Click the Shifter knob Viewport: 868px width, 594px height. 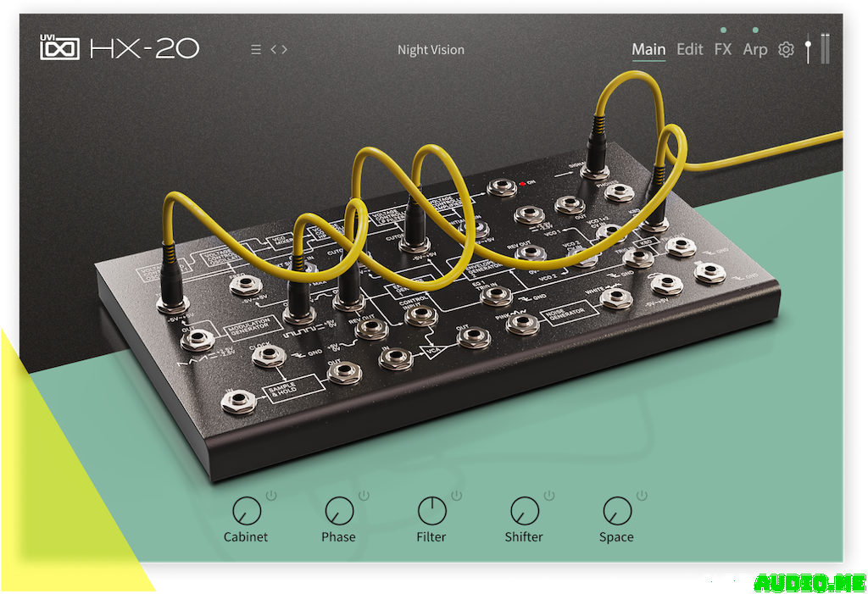click(524, 510)
